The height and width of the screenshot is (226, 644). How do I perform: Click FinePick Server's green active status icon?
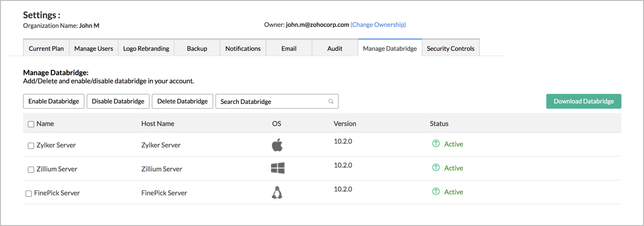(436, 192)
